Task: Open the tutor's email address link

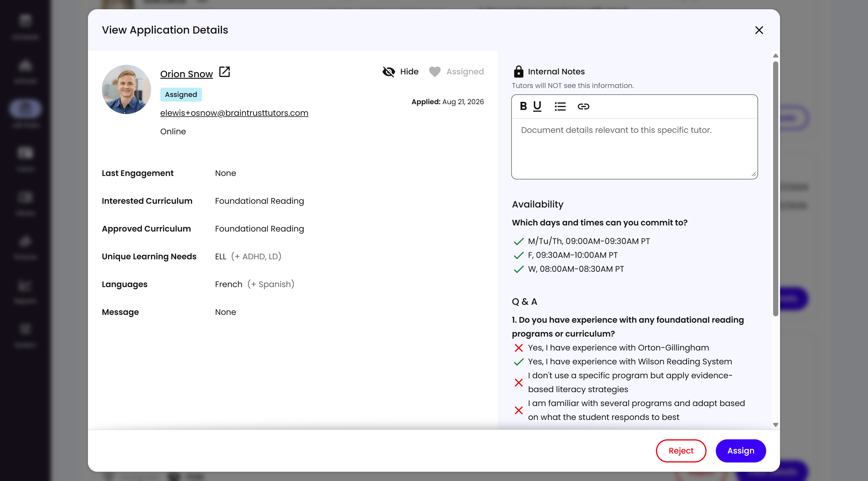Action: pyautogui.click(x=234, y=113)
